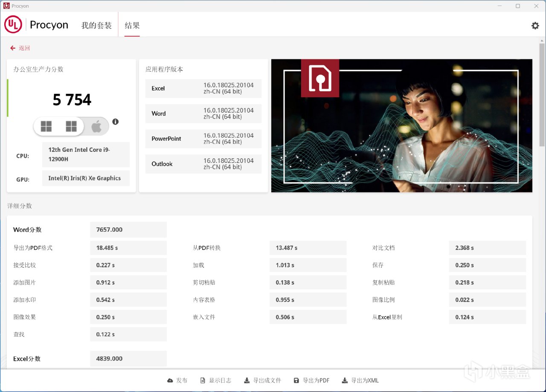546x392 pixels.
Task: Select the 0.227 s value
Action: pyautogui.click(x=105, y=265)
